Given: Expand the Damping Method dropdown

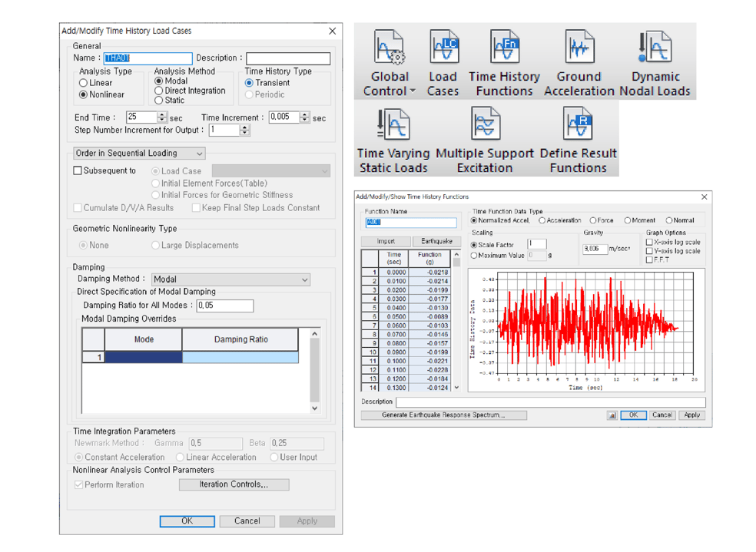Looking at the screenshot, I should pyautogui.click(x=304, y=279).
